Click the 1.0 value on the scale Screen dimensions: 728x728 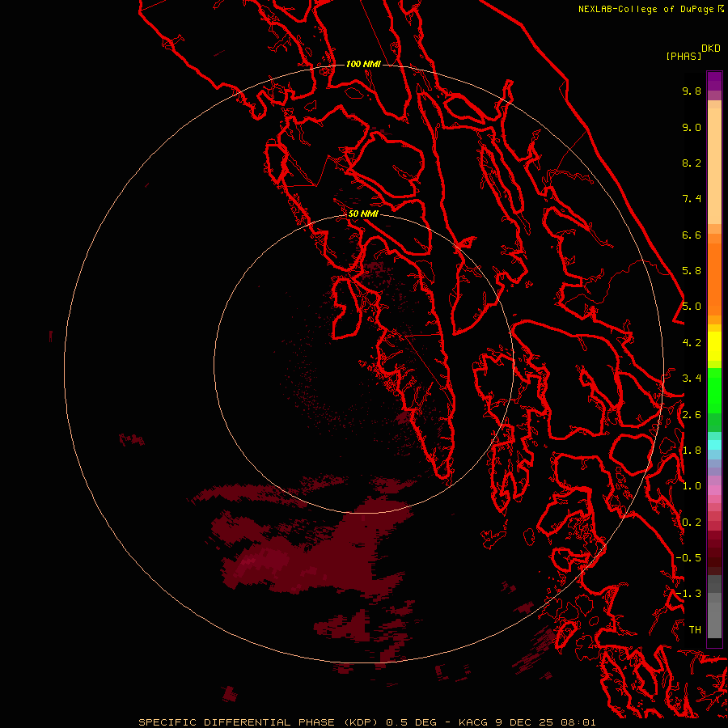(692, 486)
